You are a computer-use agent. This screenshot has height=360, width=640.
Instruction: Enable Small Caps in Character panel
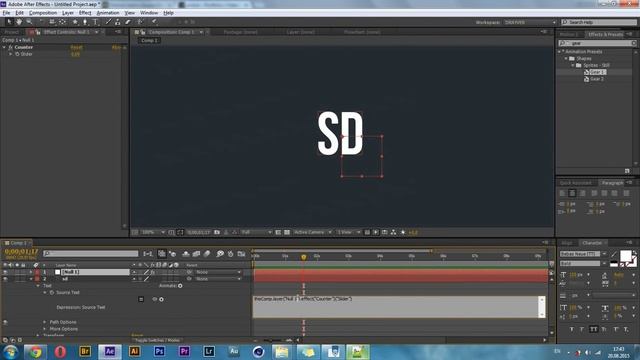tap(604, 329)
